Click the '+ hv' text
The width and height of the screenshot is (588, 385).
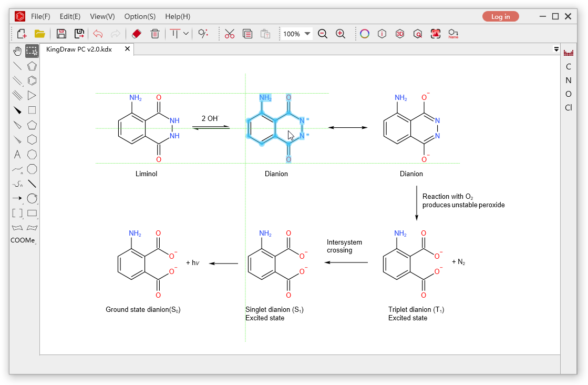click(192, 262)
